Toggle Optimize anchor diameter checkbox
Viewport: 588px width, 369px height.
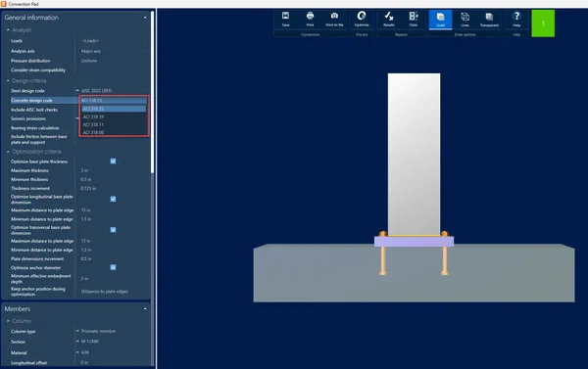113,267
